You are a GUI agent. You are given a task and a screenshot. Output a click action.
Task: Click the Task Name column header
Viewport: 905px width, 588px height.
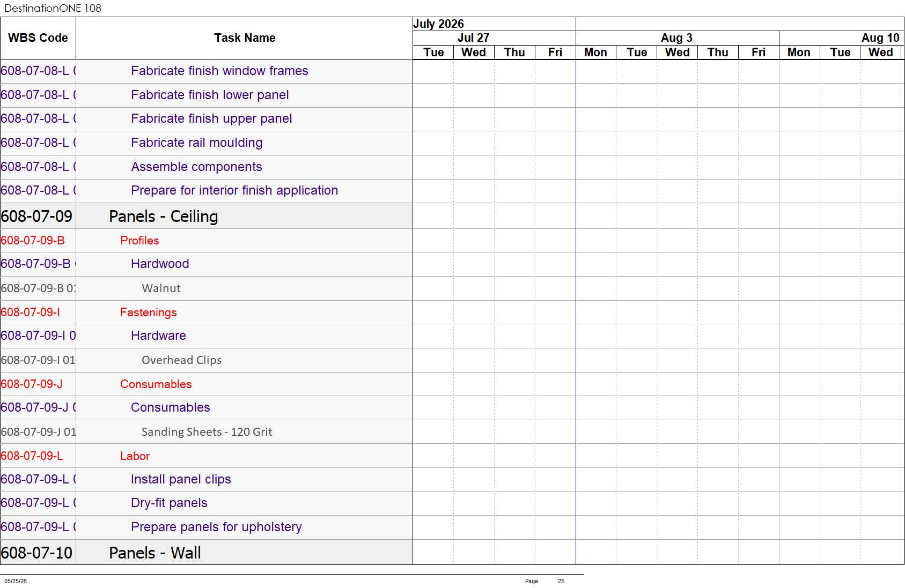[245, 38]
